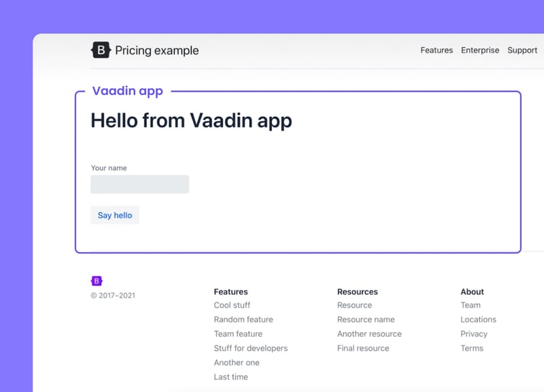This screenshot has width=544, height=392.
Task: Click the Privacy footer link
Action: point(474,334)
